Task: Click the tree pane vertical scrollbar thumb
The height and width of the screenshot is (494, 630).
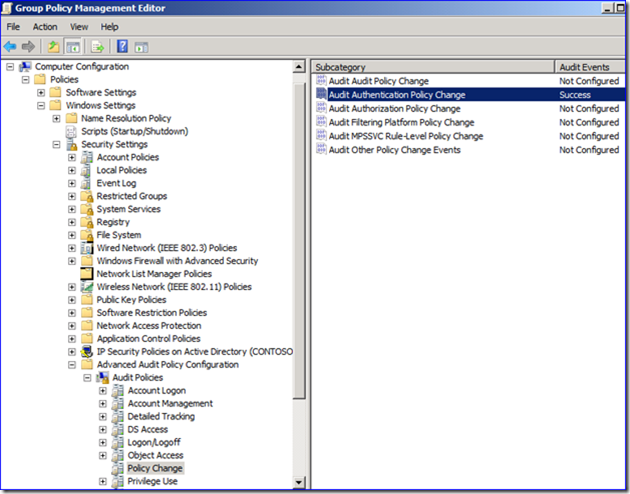Action: [x=299, y=240]
